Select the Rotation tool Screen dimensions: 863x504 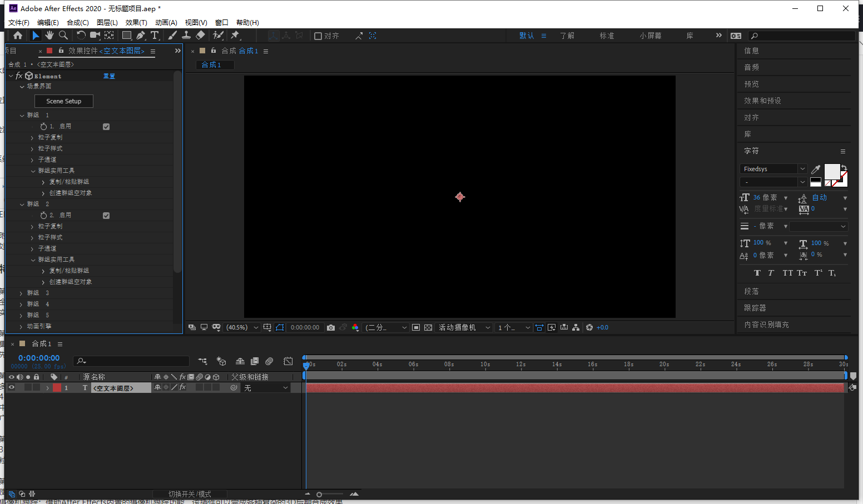[81, 36]
